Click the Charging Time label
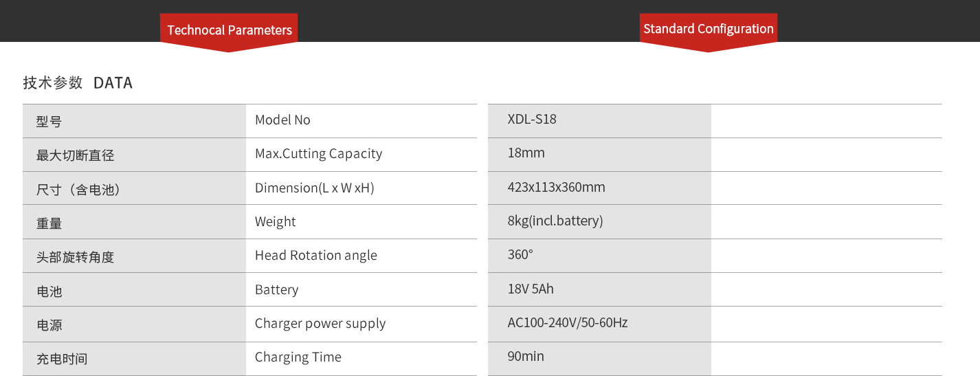The height and width of the screenshot is (376, 980). pos(298,357)
